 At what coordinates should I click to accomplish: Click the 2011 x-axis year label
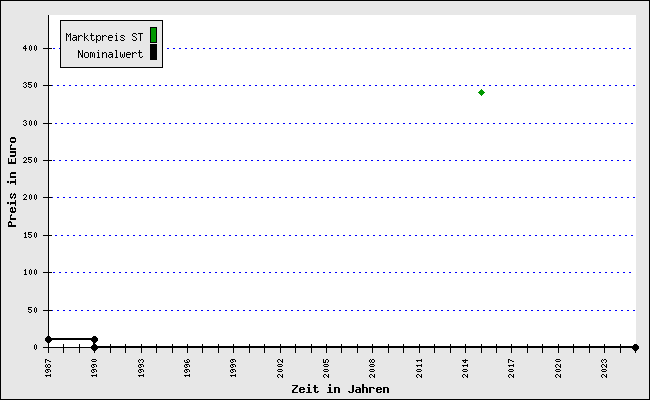419,368
